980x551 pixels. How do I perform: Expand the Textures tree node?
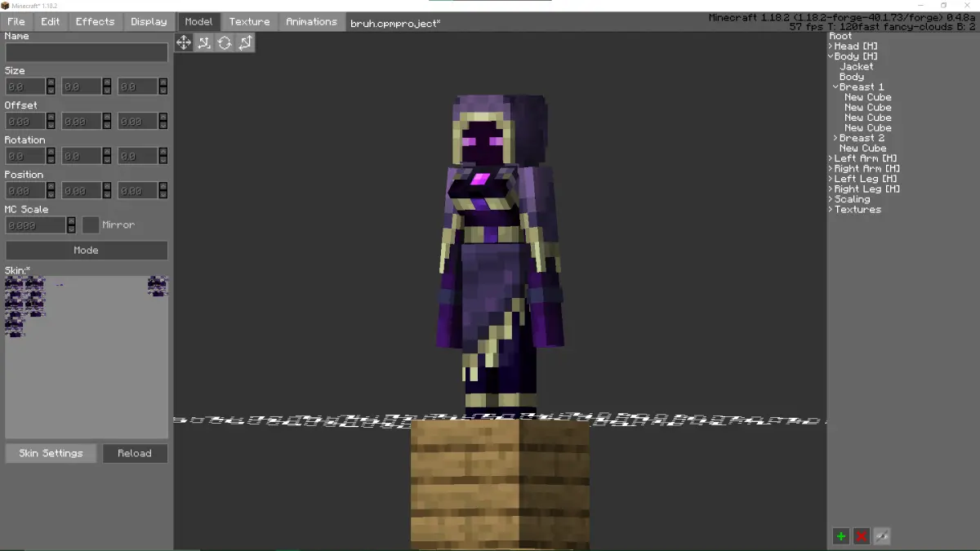coord(831,210)
